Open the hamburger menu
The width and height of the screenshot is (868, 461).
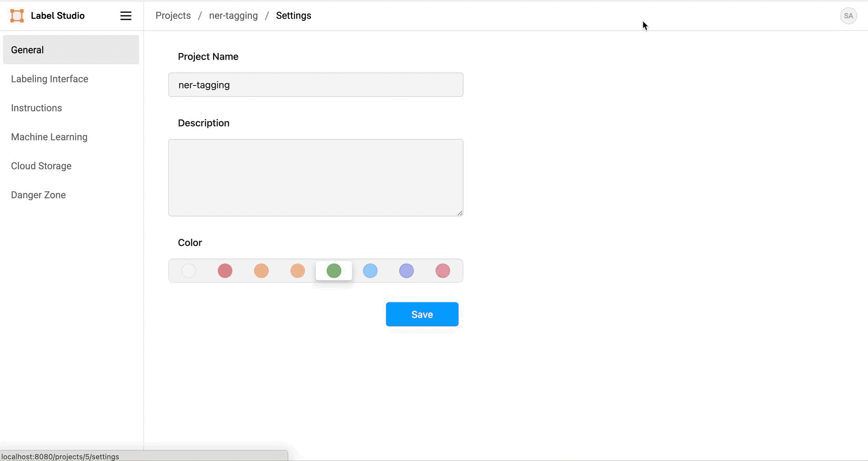126,15
